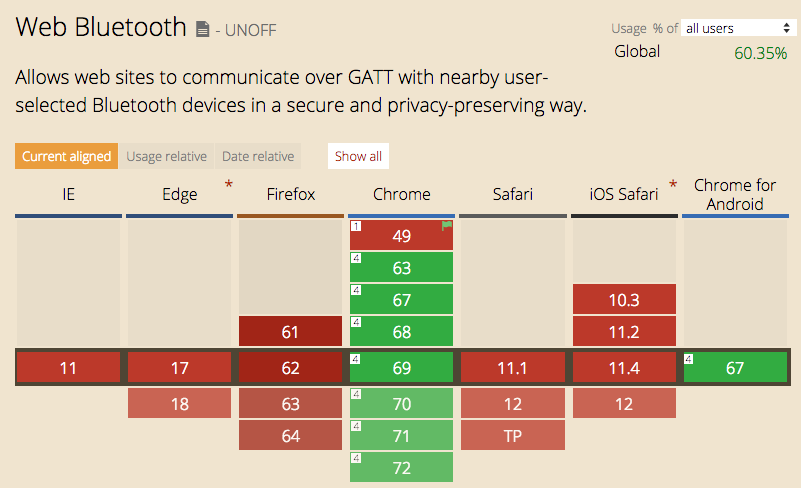Switch to Date relative view

[x=258, y=156]
